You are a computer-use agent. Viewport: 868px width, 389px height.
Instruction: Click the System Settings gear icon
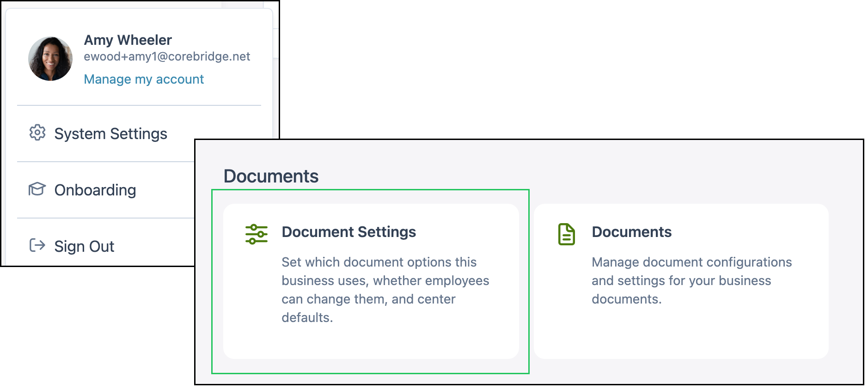click(37, 133)
